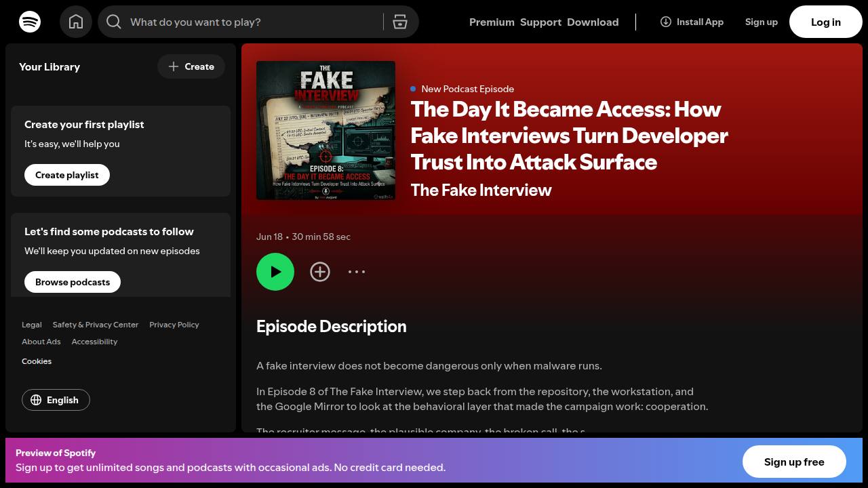Open the English language selector
The height and width of the screenshot is (488, 868).
click(56, 400)
